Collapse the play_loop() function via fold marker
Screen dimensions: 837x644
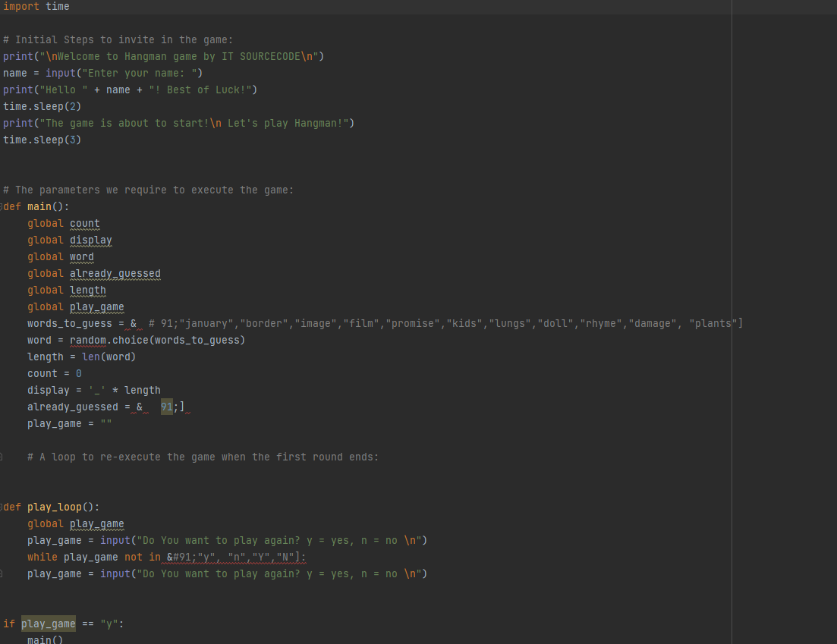2,507
